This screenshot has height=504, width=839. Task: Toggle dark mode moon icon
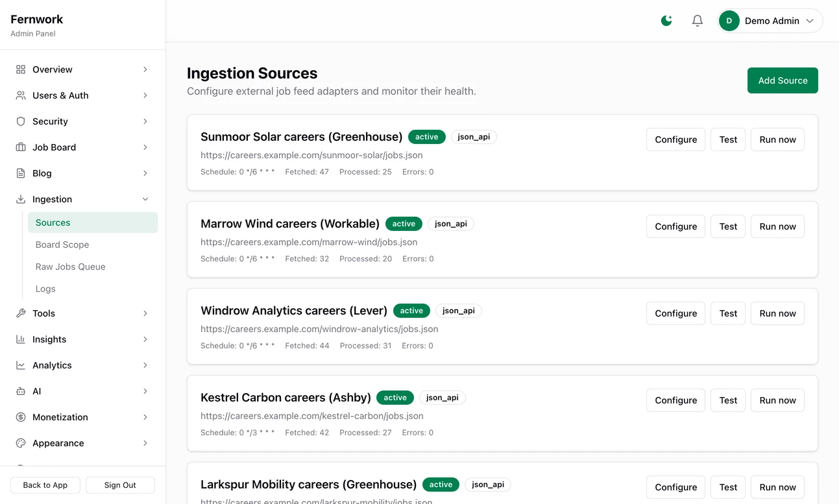click(666, 21)
